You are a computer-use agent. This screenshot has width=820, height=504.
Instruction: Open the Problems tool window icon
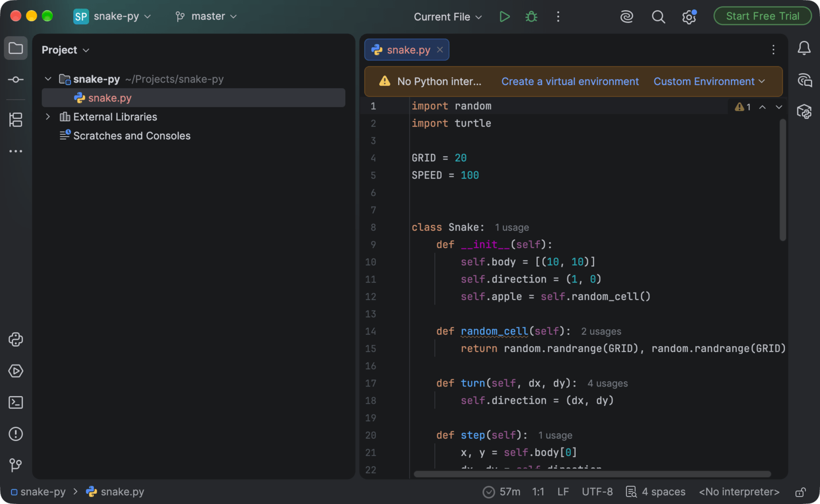point(16,434)
